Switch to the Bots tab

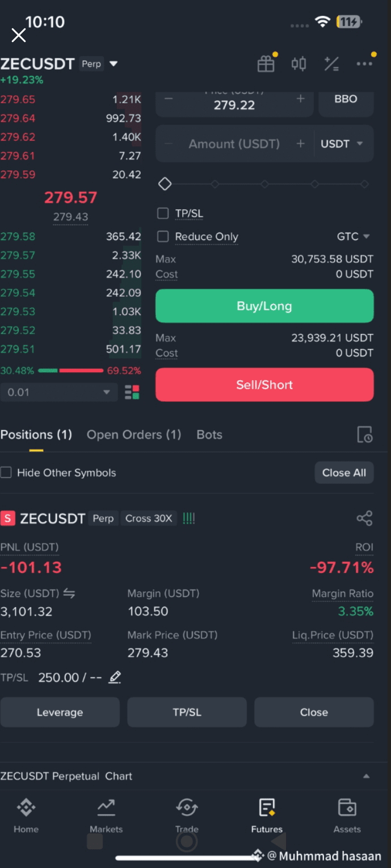pos(209,435)
